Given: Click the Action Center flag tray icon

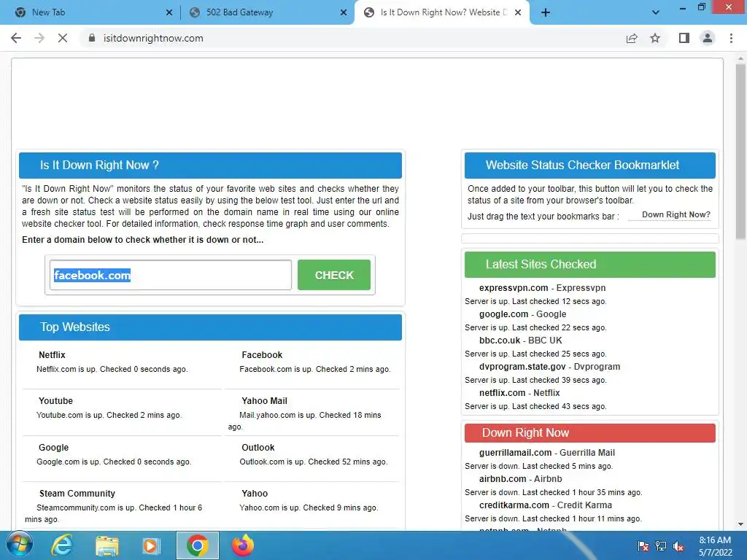Looking at the screenshot, I should [x=643, y=546].
